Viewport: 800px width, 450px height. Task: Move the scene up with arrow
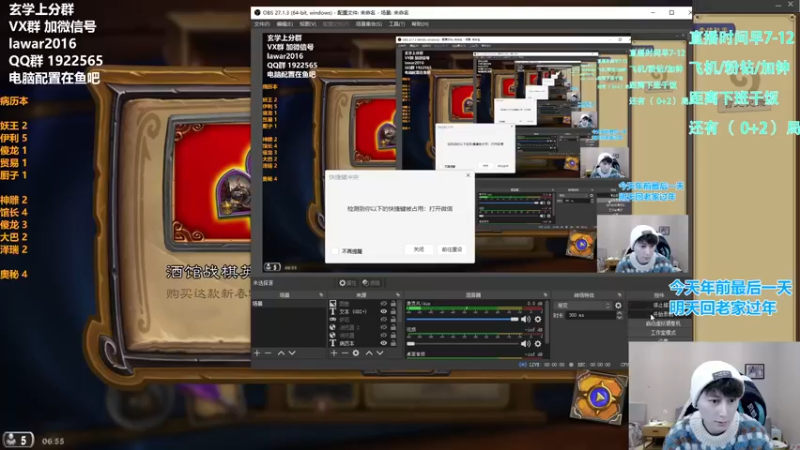point(281,353)
